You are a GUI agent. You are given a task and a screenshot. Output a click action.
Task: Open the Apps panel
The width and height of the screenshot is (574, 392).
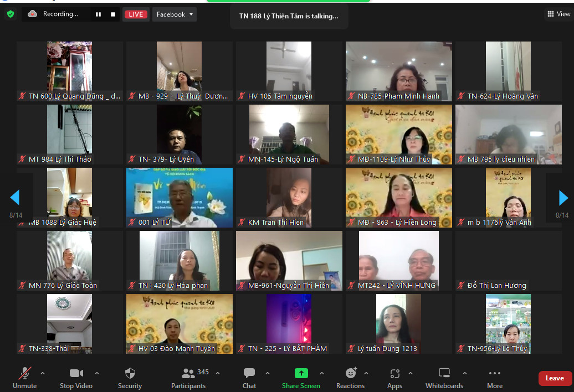tap(394, 378)
